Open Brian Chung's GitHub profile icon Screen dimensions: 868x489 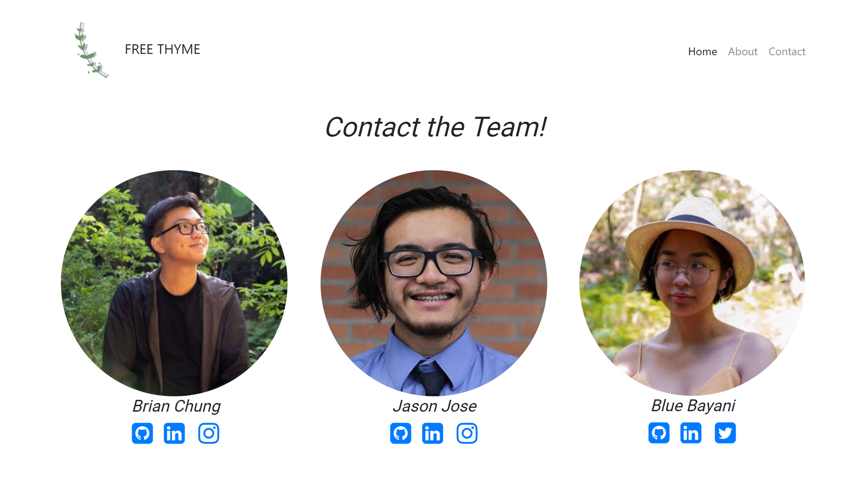coord(142,433)
